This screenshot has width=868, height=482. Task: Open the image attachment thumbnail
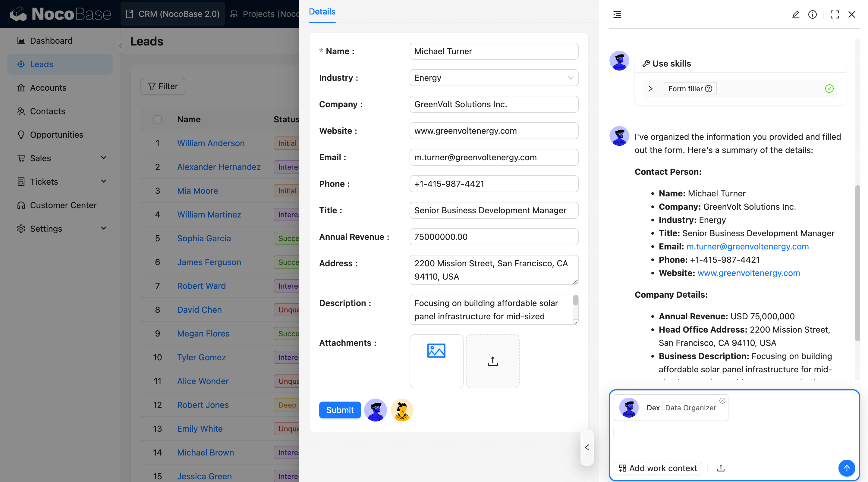pyautogui.click(x=436, y=361)
